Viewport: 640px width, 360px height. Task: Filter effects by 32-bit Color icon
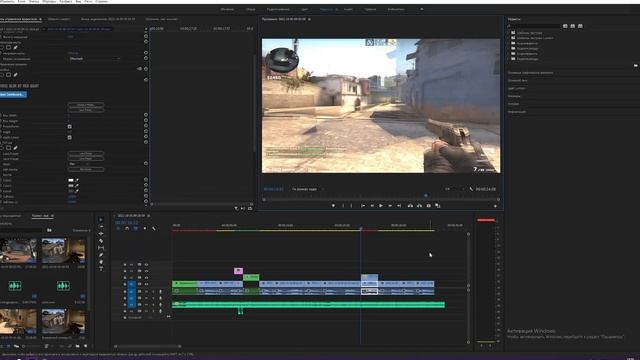coord(573,26)
